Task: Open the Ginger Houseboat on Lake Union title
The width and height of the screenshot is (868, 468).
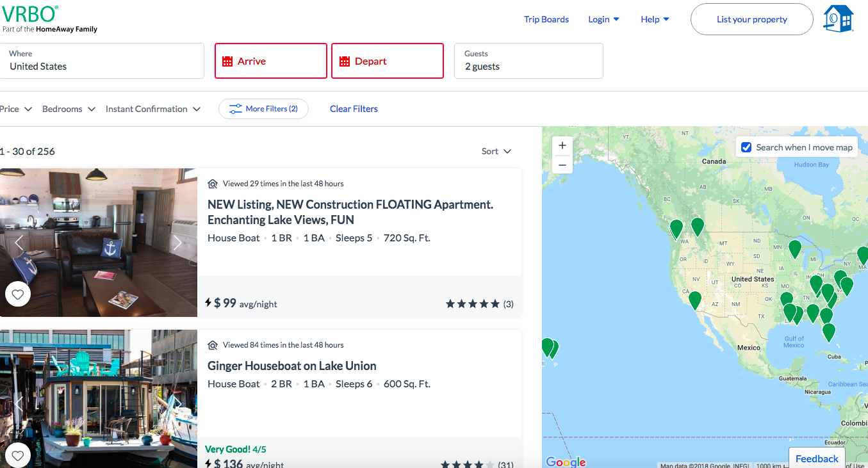Action: (x=292, y=366)
